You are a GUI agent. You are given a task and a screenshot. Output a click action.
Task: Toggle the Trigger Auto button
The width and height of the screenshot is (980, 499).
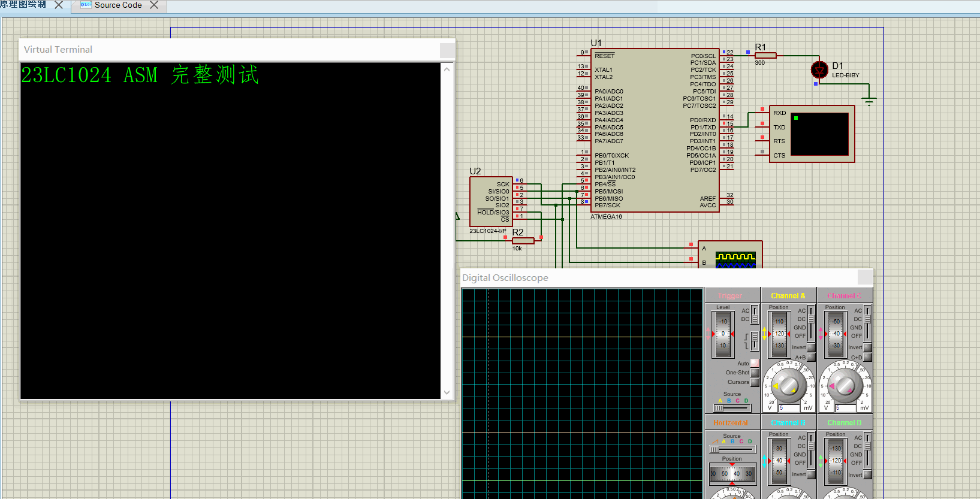point(755,363)
